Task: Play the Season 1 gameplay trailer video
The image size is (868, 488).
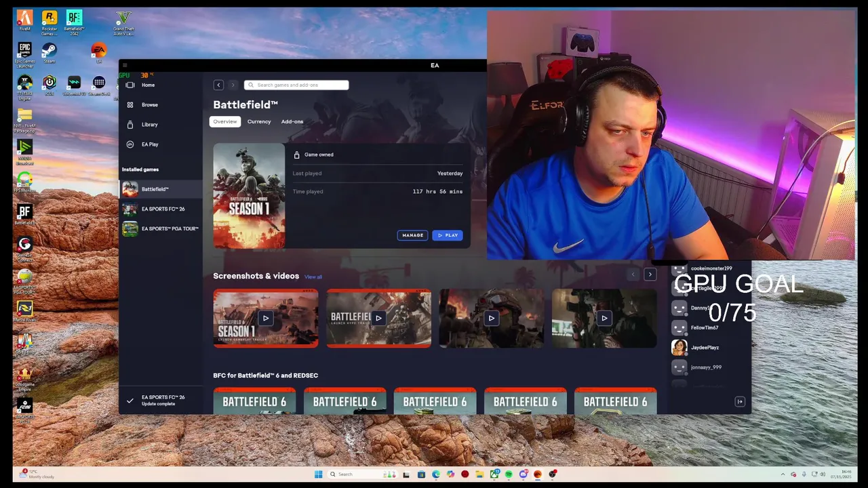Action: point(266,318)
